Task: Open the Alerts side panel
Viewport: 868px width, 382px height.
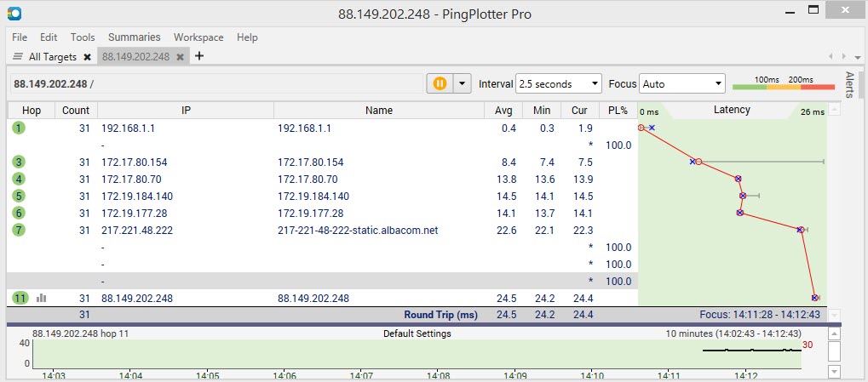Action: tap(850, 84)
